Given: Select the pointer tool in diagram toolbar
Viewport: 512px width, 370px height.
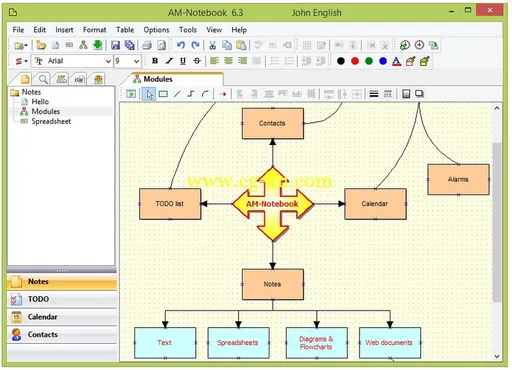Looking at the screenshot, I should [149, 94].
